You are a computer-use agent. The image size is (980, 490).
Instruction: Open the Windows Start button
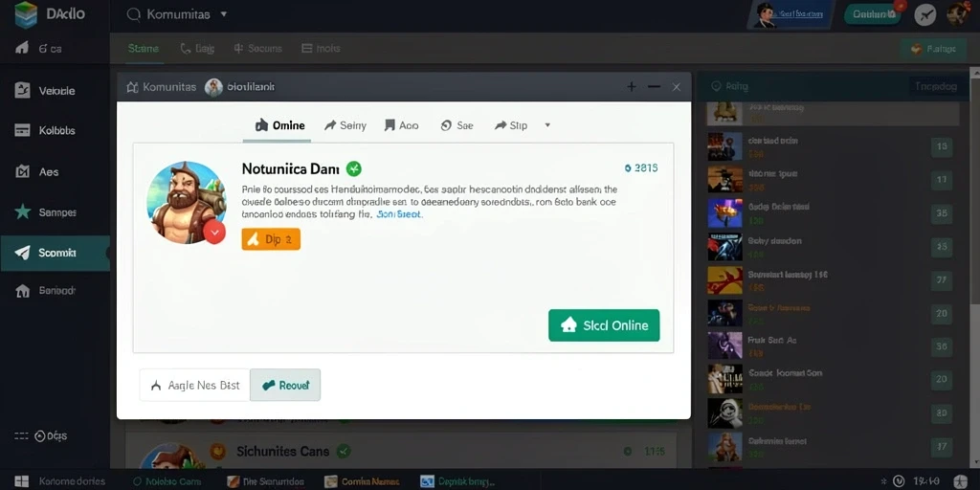(21, 481)
